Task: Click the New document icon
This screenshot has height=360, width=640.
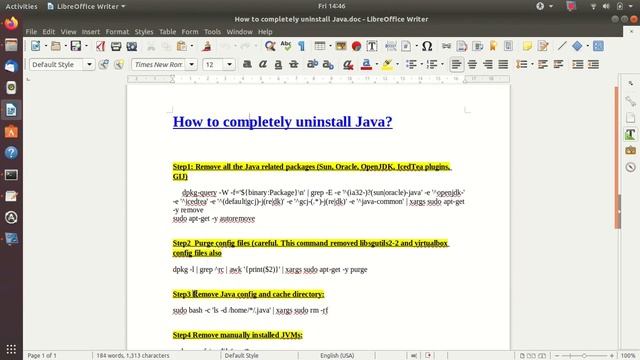Action: click(36, 46)
